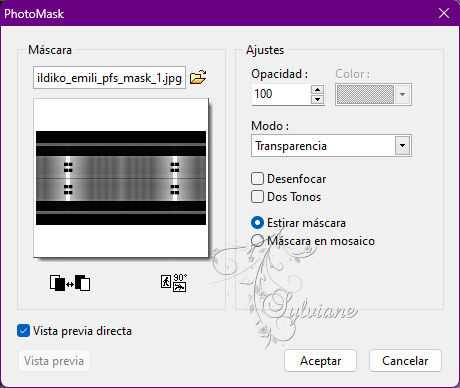Open the mask file browser folder icon
Image resolution: width=460 pixels, height=388 pixels.
pos(198,77)
